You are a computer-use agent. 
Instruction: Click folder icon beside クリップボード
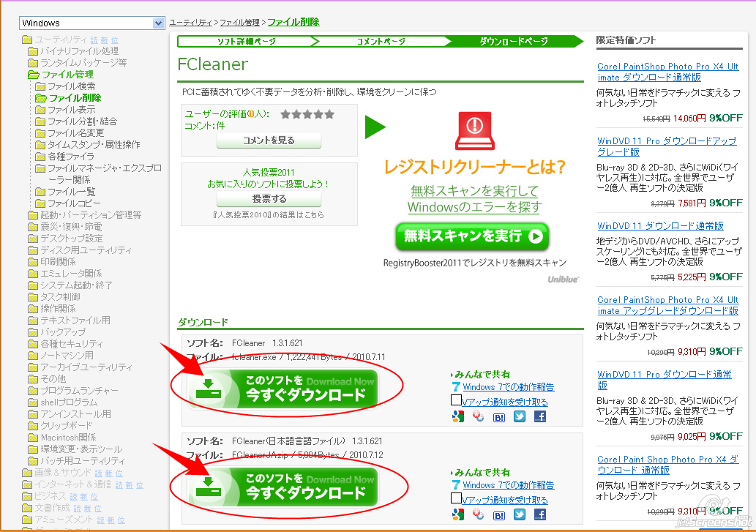point(33,426)
